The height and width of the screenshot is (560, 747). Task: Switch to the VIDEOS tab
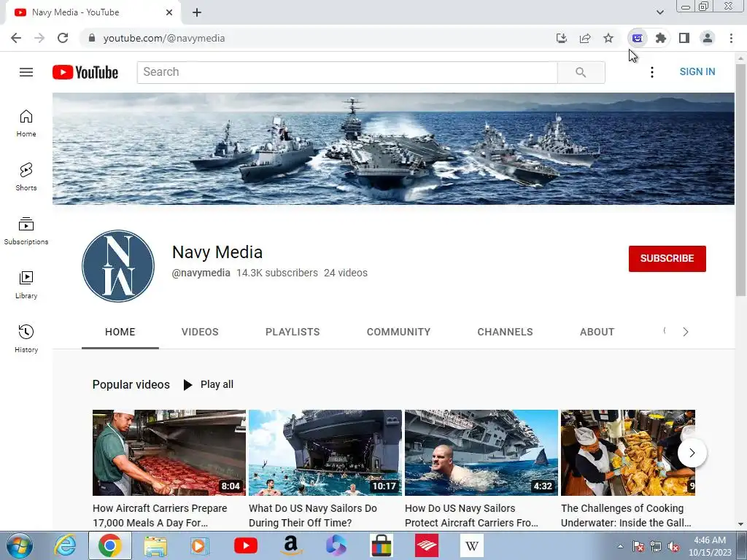200,332
